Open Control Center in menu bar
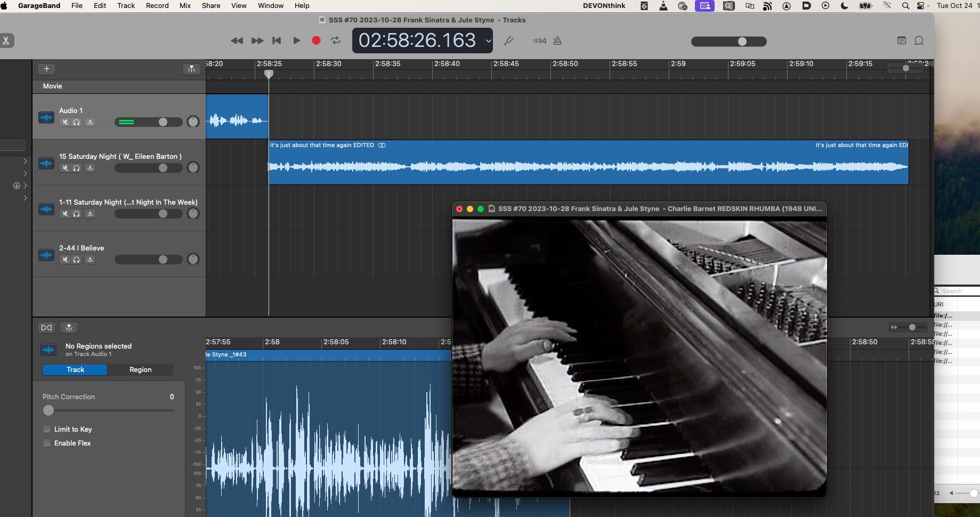This screenshot has height=517, width=980. (x=921, y=6)
